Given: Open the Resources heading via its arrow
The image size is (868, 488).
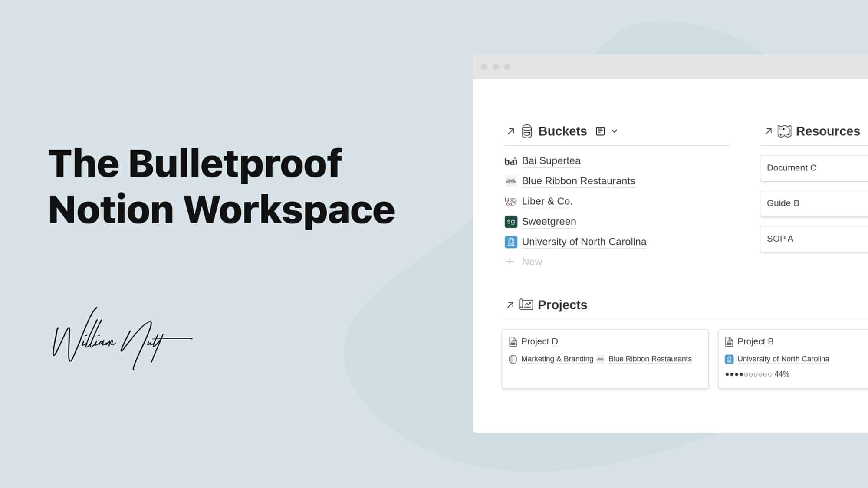Looking at the screenshot, I should click(768, 131).
